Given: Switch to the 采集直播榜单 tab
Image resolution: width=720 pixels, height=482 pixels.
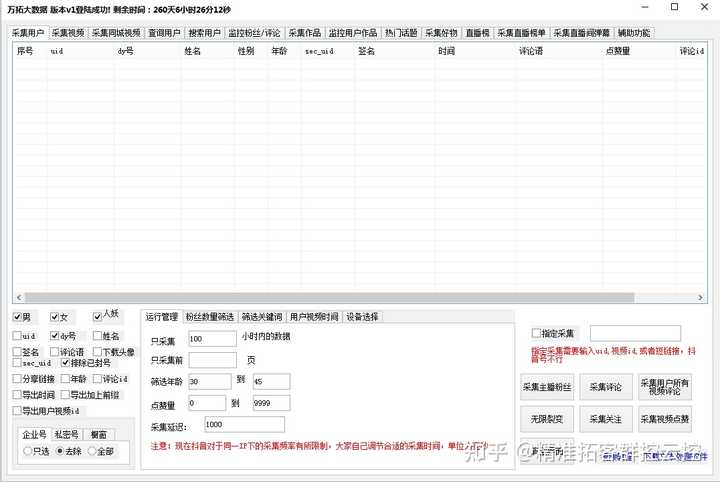Looking at the screenshot, I should pyautogui.click(x=521, y=33).
